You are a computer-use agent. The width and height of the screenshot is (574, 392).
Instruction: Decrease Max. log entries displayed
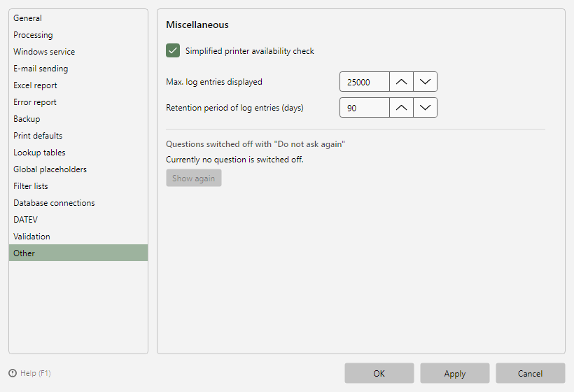click(x=425, y=82)
